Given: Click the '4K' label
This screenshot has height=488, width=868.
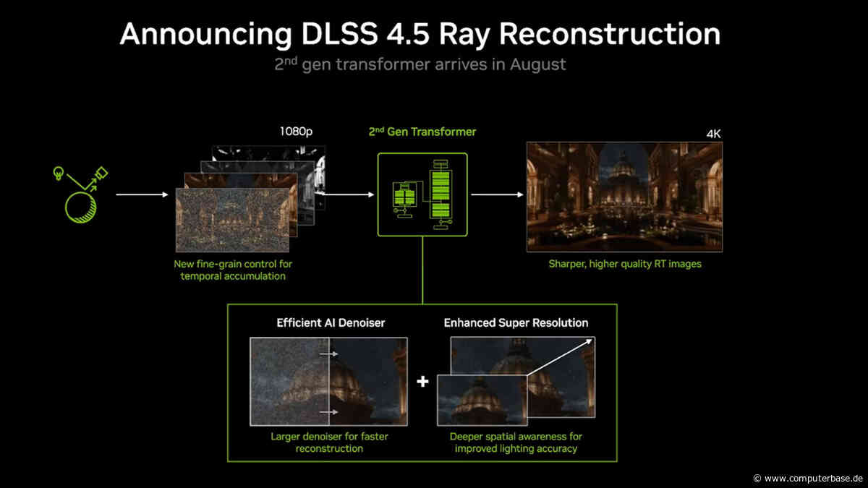Looking at the screenshot, I should [714, 134].
